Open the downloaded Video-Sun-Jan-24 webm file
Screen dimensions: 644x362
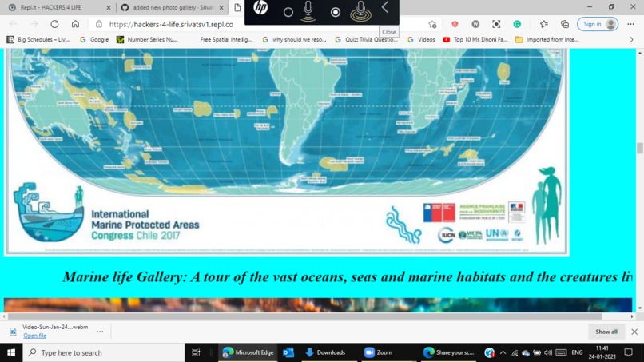pos(35,336)
